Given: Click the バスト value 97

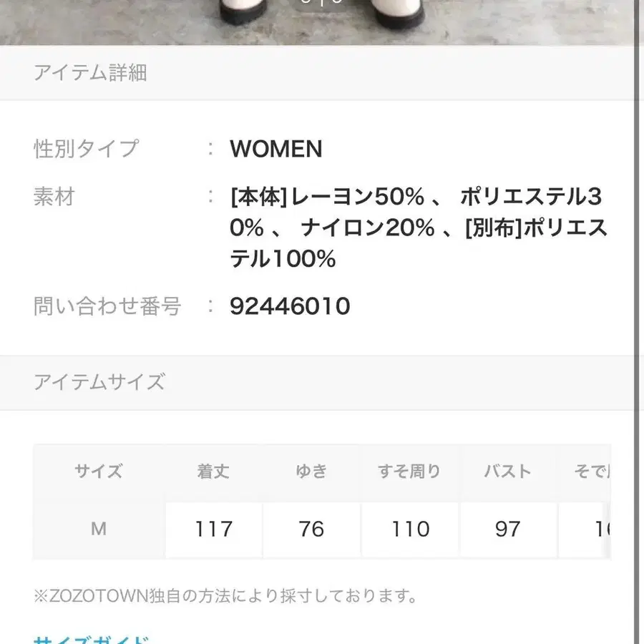Looking at the screenshot, I should [507, 529].
